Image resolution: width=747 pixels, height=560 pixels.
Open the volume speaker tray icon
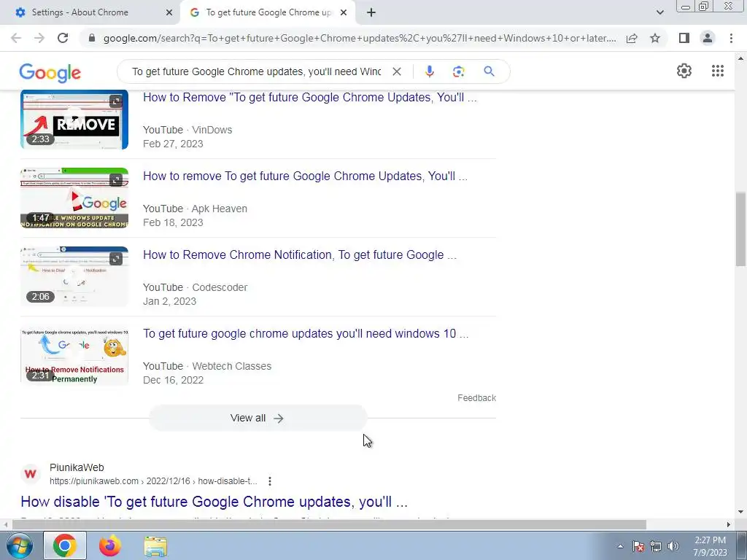(673, 546)
